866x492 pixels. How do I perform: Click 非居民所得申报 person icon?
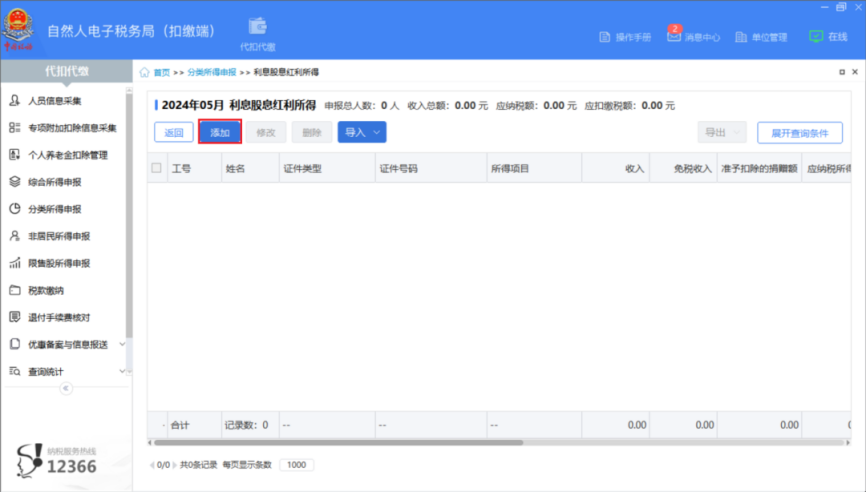(15, 236)
